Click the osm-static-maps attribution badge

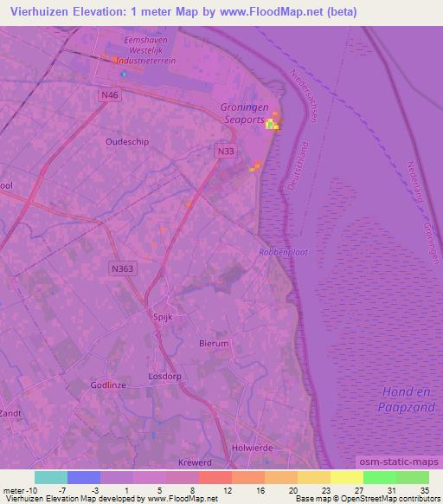[x=399, y=462]
